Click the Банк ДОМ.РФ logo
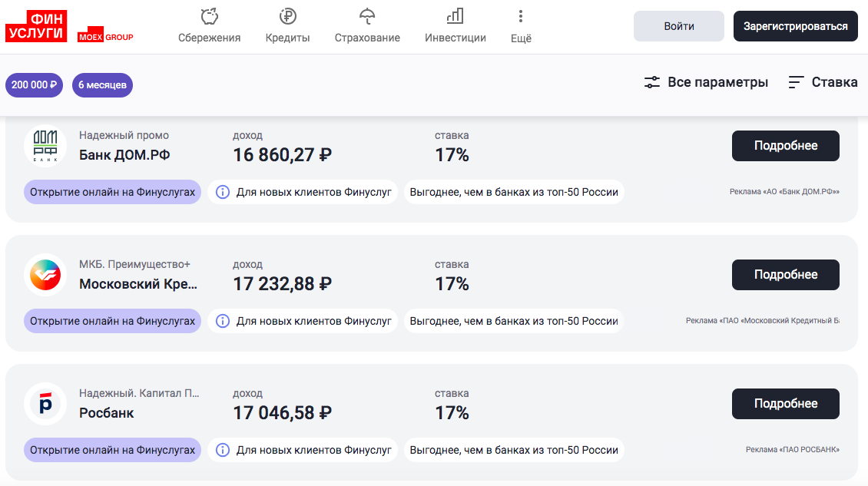The width and height of the screenshot is (868, 486). pyautogui.click(x=45, y=146)
